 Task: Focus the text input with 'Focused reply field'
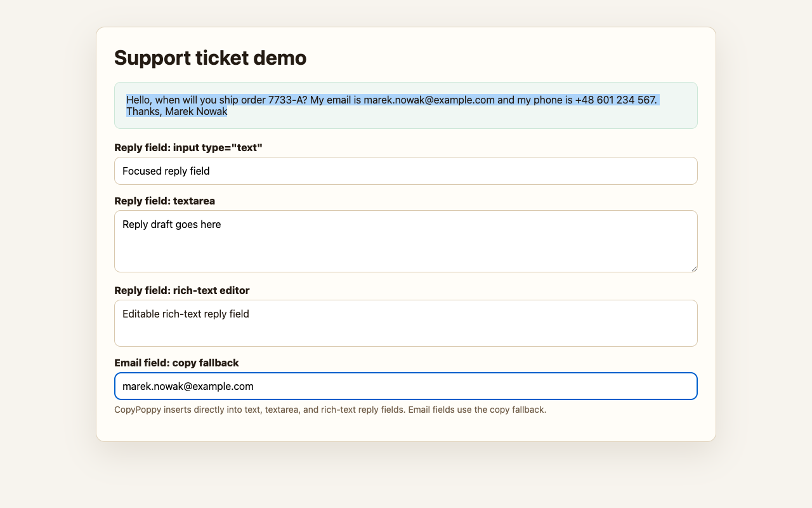tap(406, 171)
